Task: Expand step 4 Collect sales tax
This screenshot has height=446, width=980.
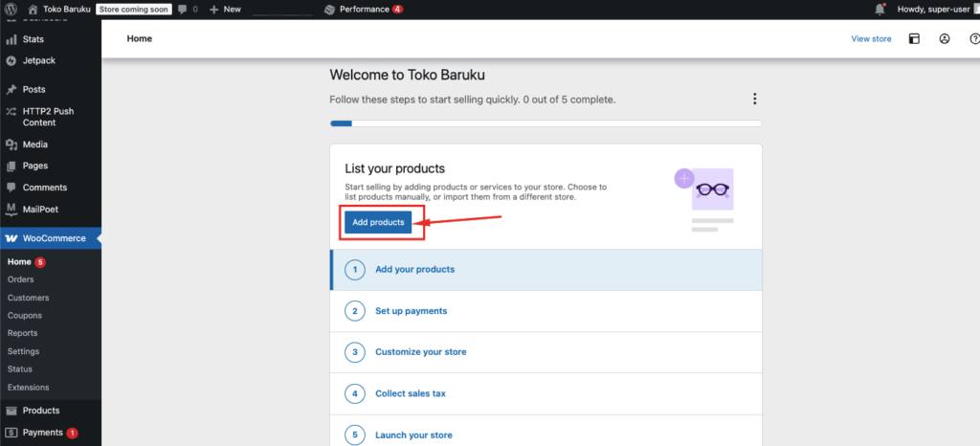Action: click(546, 393)
